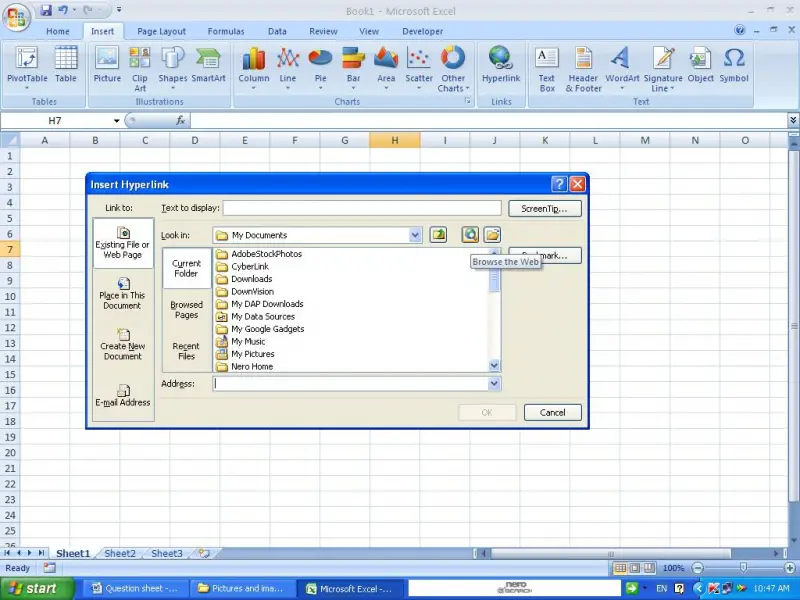The width and height of the screenshot is (800, 600).
Task: Open the Formulas tab
Action: click(x=226, y=31)
